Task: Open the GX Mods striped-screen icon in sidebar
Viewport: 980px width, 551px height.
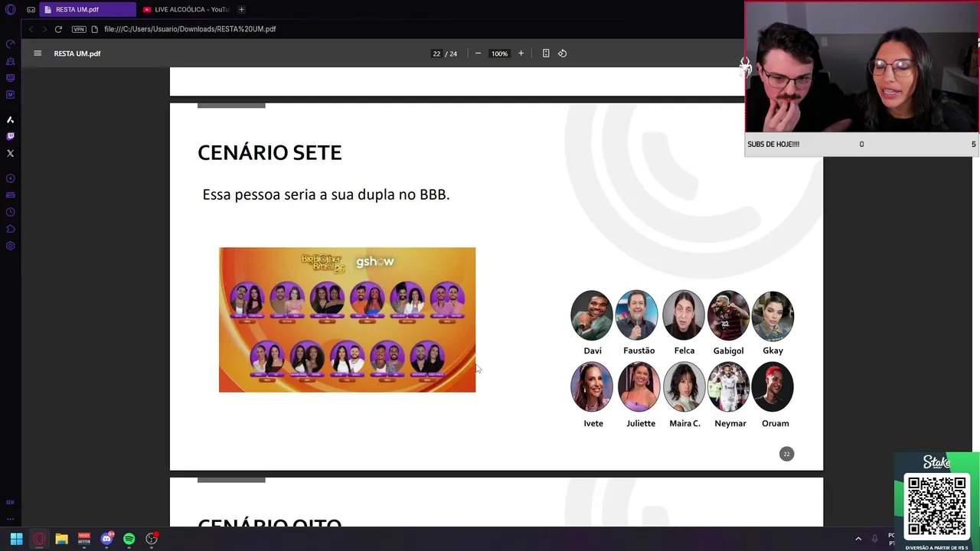Action: (11, 78)
